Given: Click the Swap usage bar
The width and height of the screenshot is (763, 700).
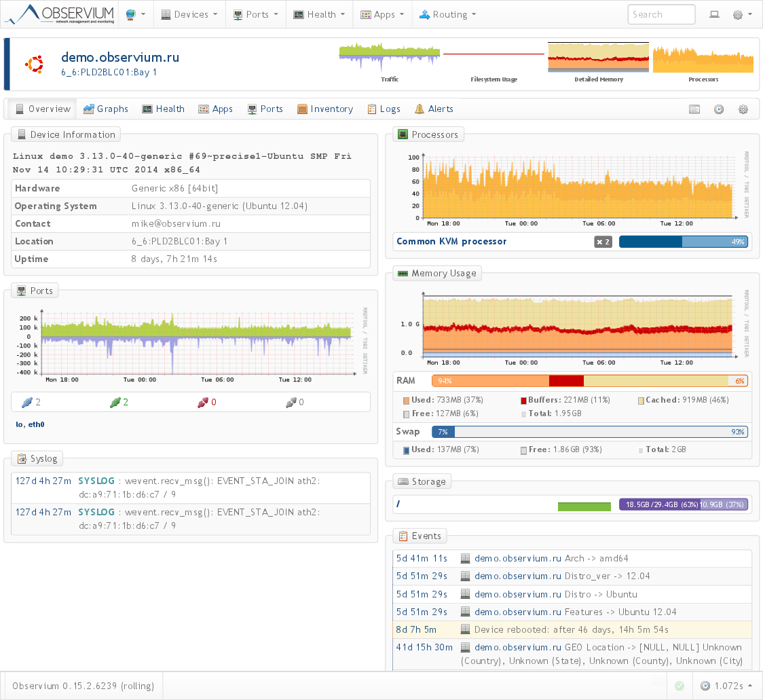Looking at the screenshot, I should (x=590, y=432).
